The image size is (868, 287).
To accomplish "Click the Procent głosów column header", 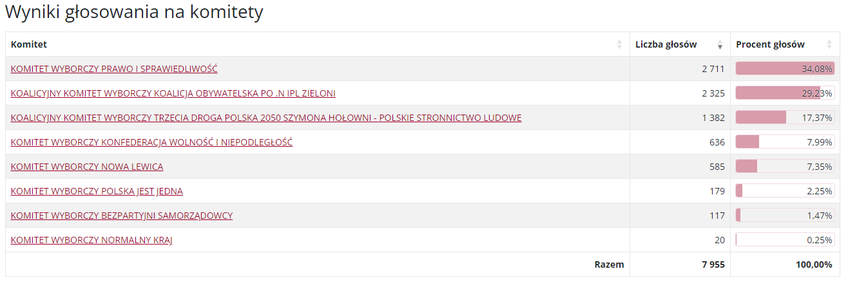I will (x=785, y=44).
